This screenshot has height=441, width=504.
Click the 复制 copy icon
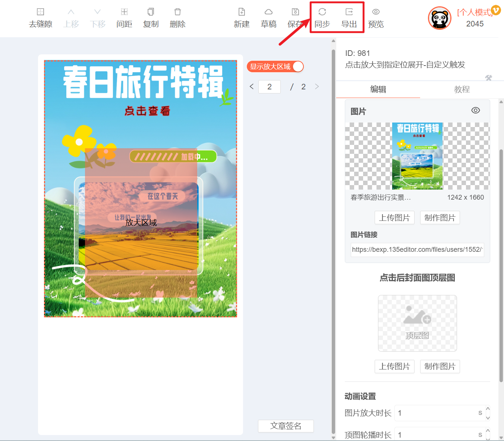(151, 12)
